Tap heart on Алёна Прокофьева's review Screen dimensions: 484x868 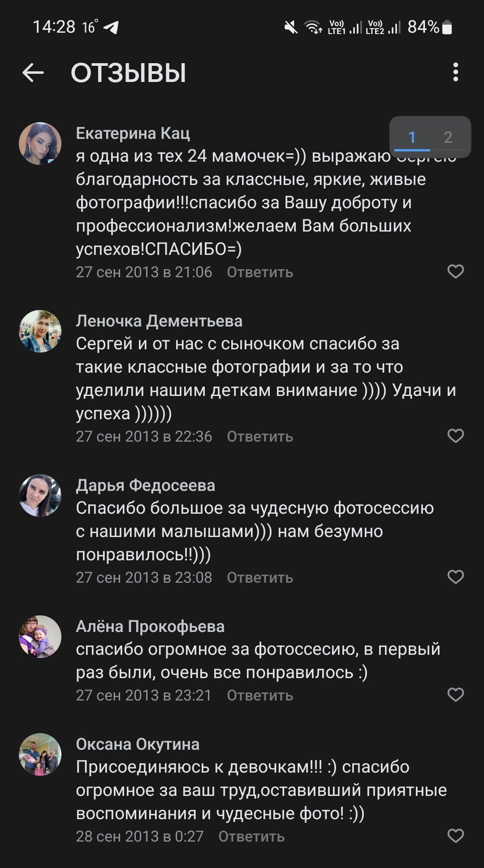click(x=455, y=695)
